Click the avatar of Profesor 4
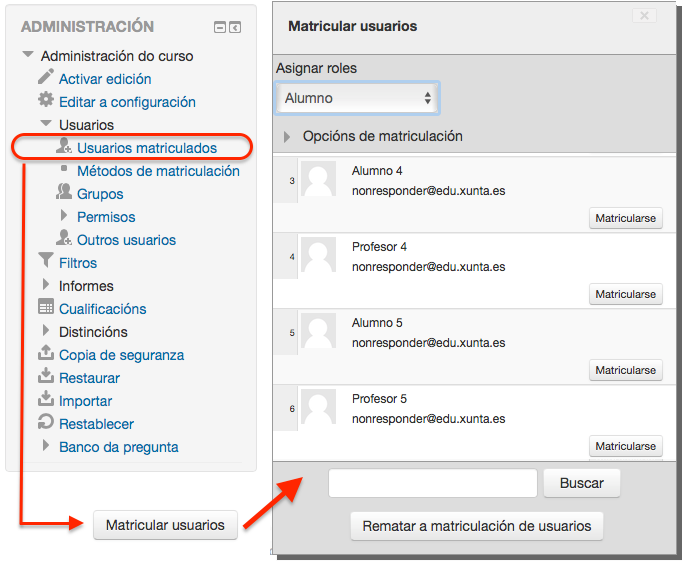 coord(318,255)
